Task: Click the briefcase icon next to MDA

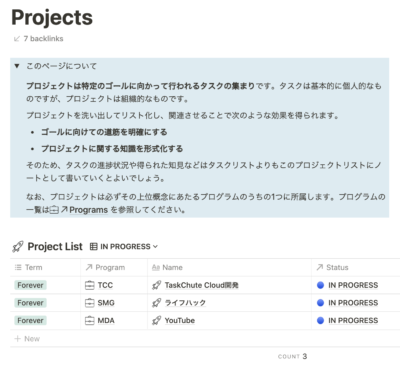Action: (90, 321)
